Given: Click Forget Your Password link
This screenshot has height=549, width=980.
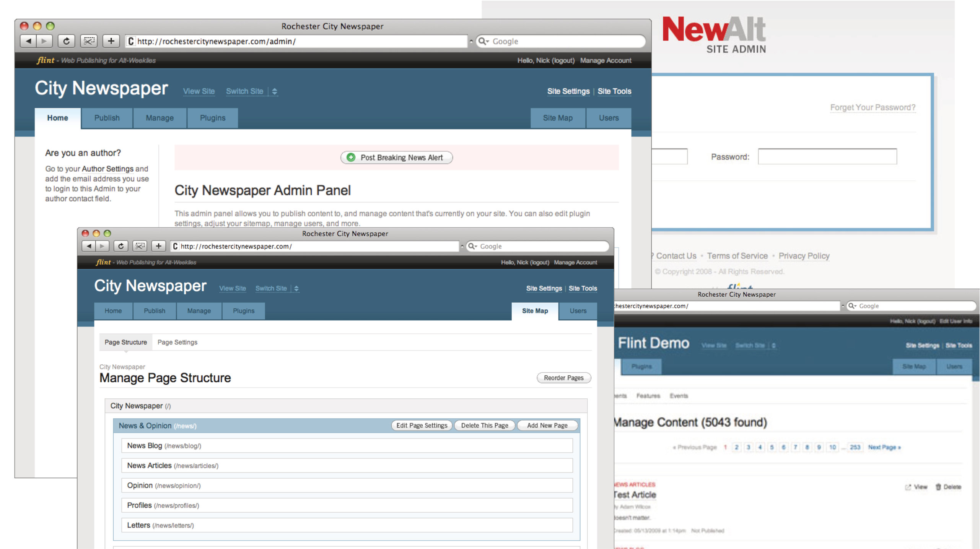Looking at the screenshot, I should point(873,107).
